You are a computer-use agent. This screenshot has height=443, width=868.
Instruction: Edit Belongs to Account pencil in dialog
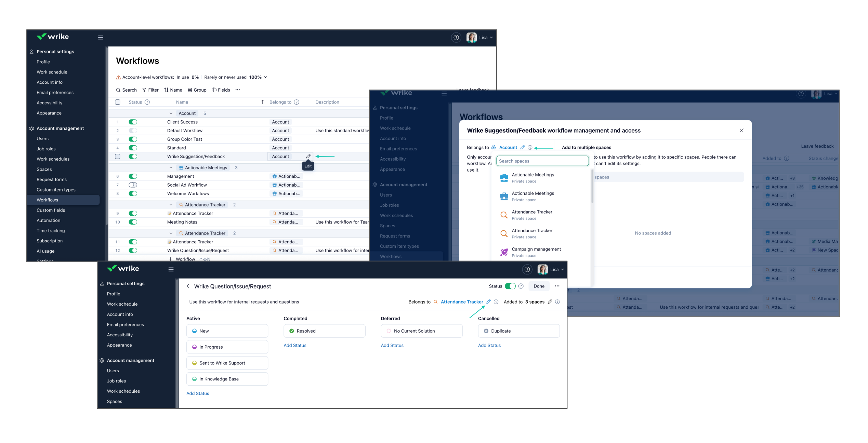click(x=522, y=147)
